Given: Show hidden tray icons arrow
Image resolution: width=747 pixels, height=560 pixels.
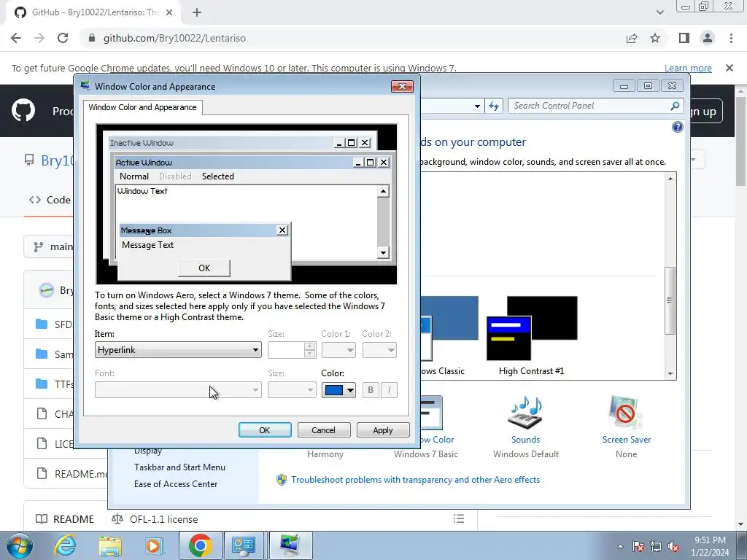Looking at the screenshot, I should [620, 546].
